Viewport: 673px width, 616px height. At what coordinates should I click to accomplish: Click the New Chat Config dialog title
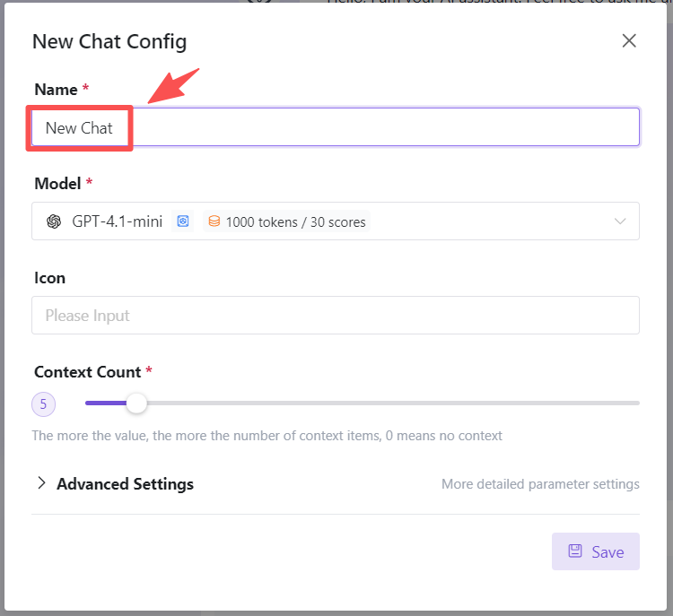tap(109, 41)
